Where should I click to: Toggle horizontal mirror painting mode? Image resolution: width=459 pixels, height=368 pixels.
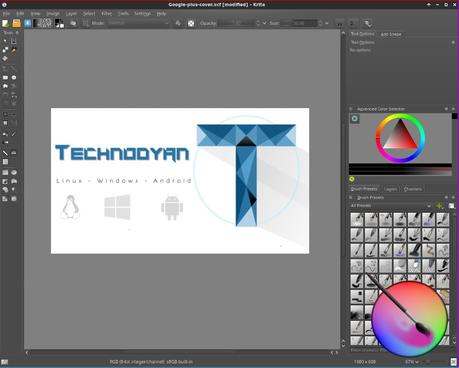point(339,24)
